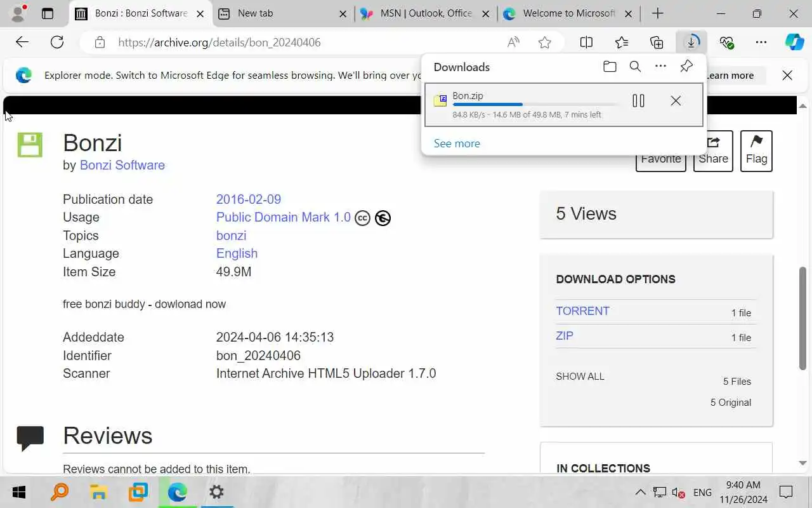Viewport: 812px width, 508px height.
Task: Download via the TORRENT option
Action: pos(582,311)
